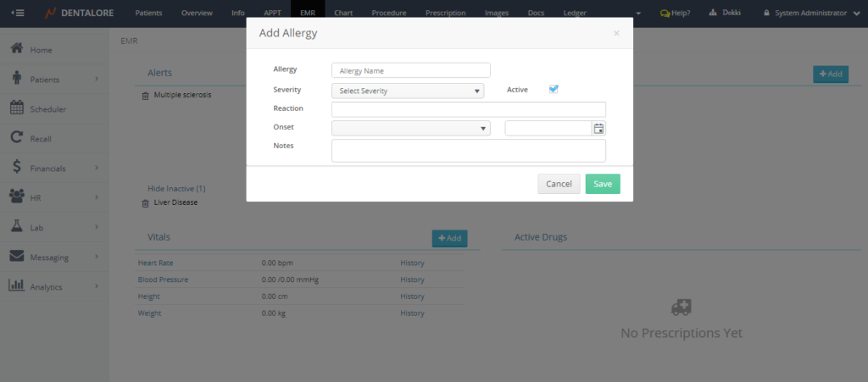This screenshot has height=382, width=868.
Task: Open the Select Severity dropdown
Action: 408,91
